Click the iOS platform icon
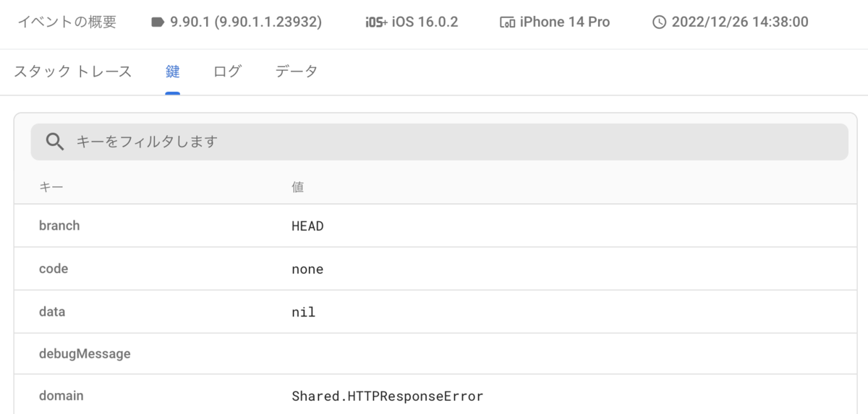 (x=376, y=22)
